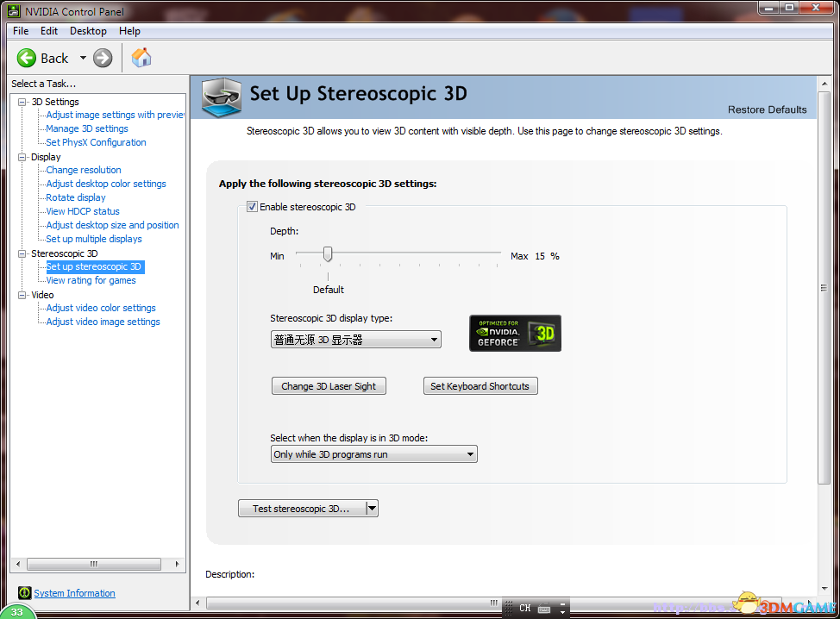Open the Desktop menu

point(88,31)
